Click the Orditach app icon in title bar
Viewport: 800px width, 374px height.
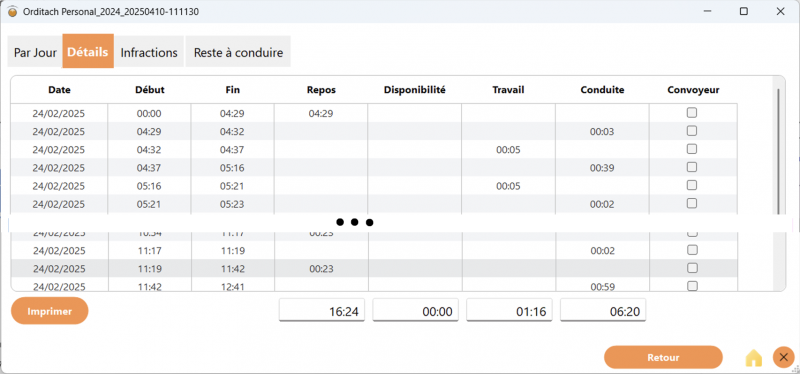(12, 11)
